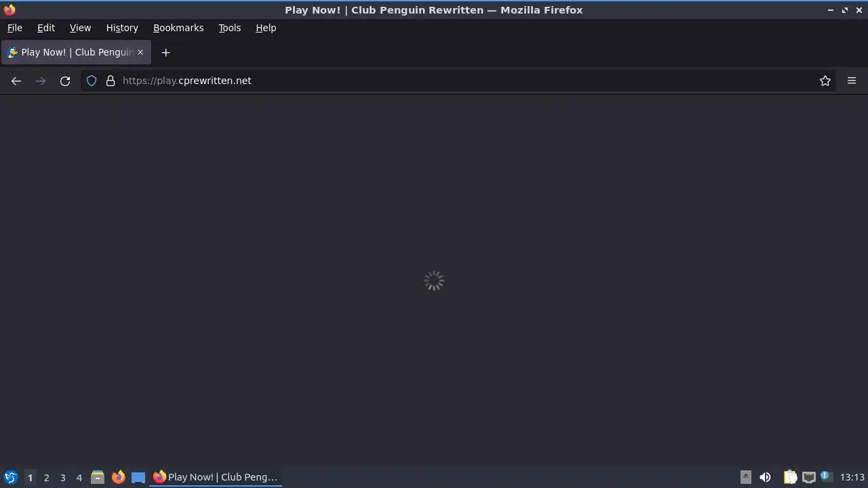Close the Play Now! Club Penguin tab

click(x=140, y=52)
